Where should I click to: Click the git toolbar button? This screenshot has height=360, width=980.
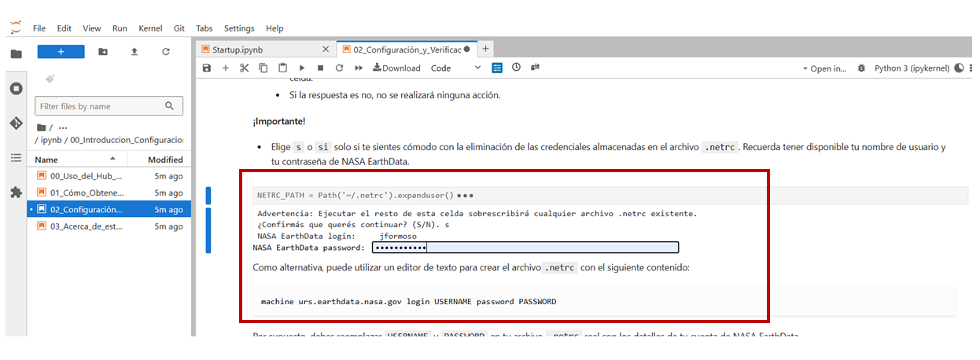pyautogui.click(x=535, y=68)
